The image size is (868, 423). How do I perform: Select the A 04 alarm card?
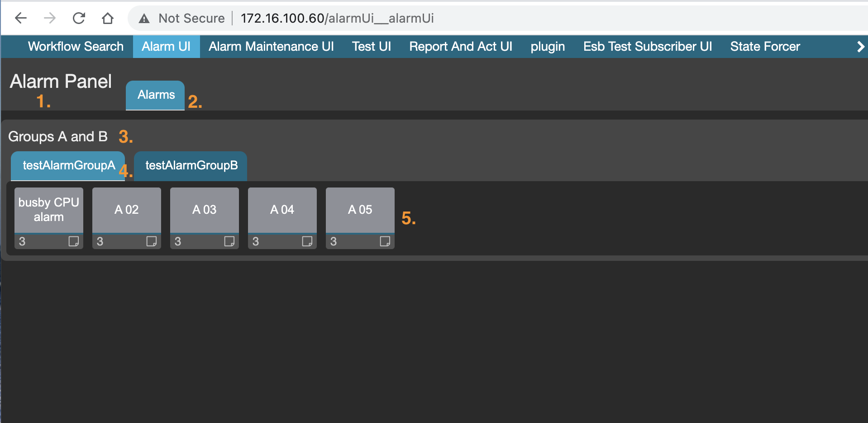pyautogui.click(x=282, y=218)
